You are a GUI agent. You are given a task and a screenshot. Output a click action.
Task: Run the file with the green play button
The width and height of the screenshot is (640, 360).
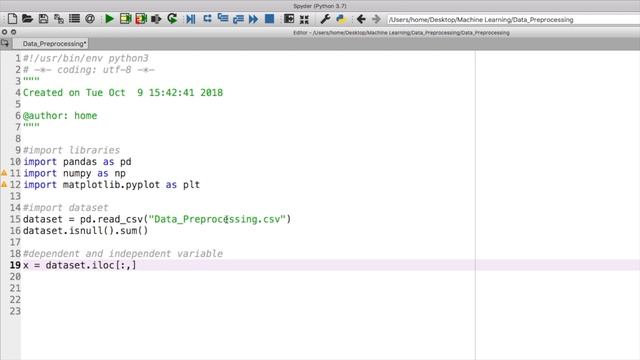tap(109, 19)
